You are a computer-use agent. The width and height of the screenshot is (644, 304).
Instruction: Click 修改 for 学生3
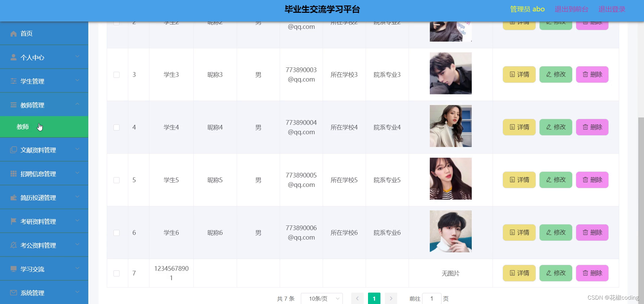tap(556, 74)
